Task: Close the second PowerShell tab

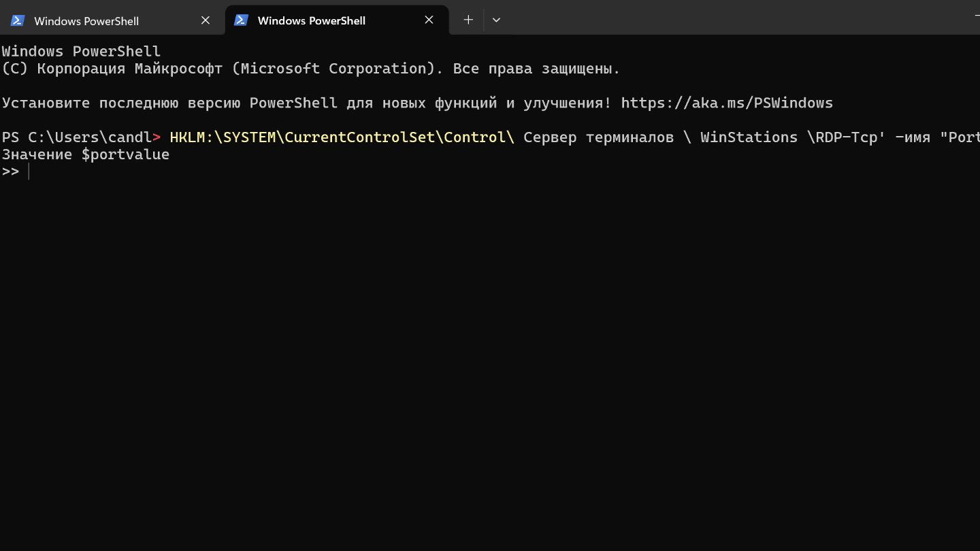Action: click(429, 20)
